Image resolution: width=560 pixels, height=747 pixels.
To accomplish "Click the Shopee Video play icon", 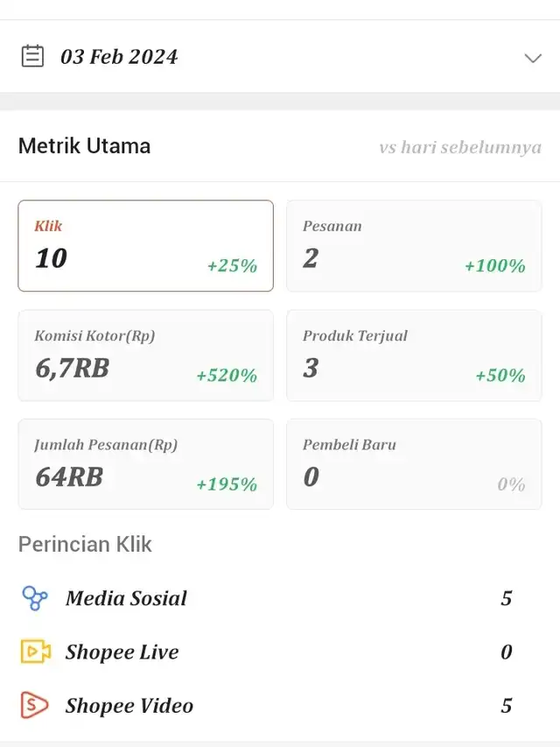I will pos(34,705).
